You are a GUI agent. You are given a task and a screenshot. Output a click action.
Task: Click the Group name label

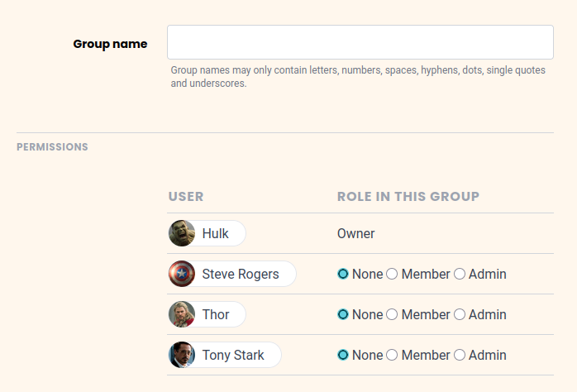[110, 44]
